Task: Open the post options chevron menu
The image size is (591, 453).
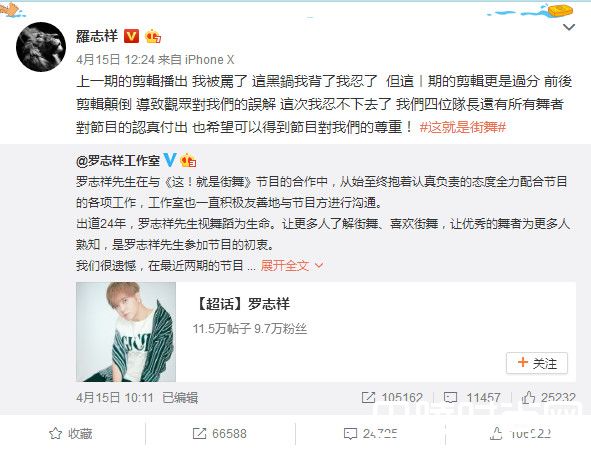Action: coord(569,27)
